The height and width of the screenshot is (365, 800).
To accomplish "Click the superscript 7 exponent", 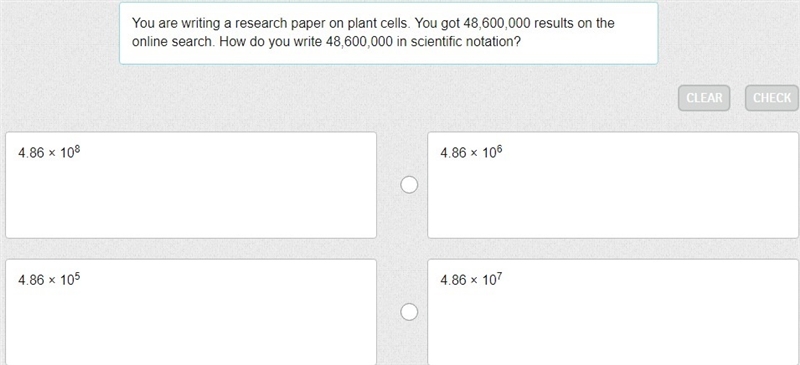I will 499,277.
